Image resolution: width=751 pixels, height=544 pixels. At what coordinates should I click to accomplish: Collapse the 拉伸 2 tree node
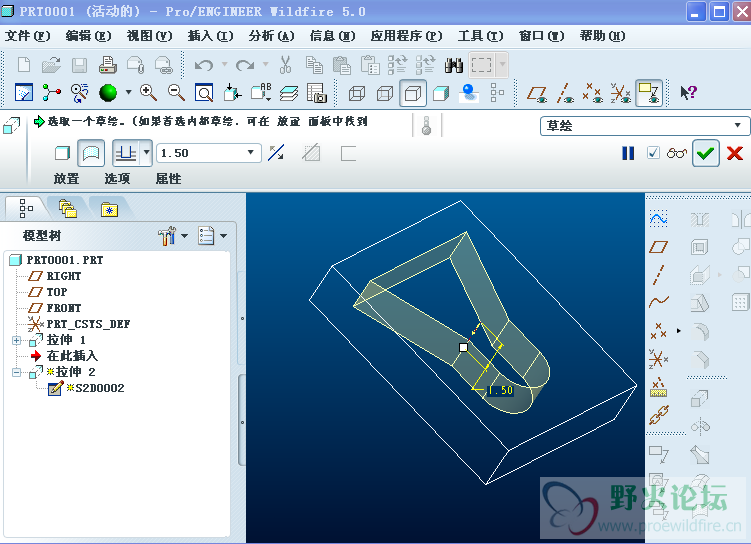click(17, 372)
